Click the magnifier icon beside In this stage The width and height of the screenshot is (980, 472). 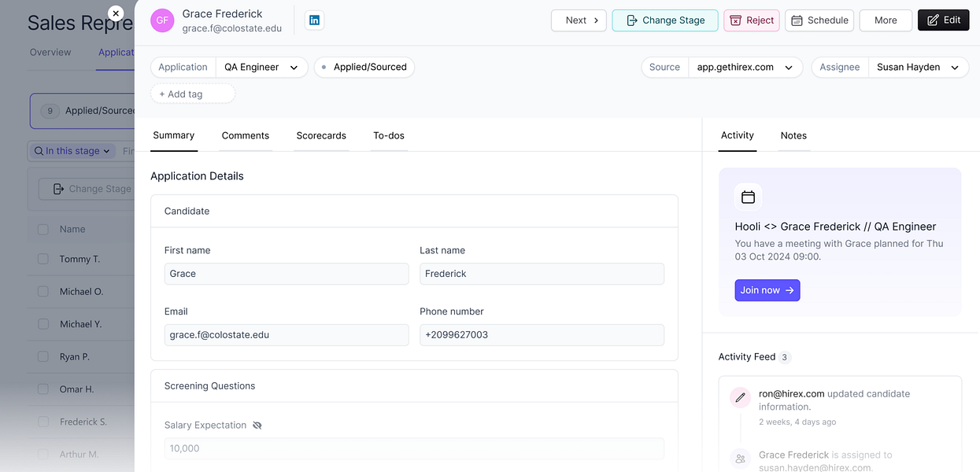pyautogui.click(x=39, y=151)
